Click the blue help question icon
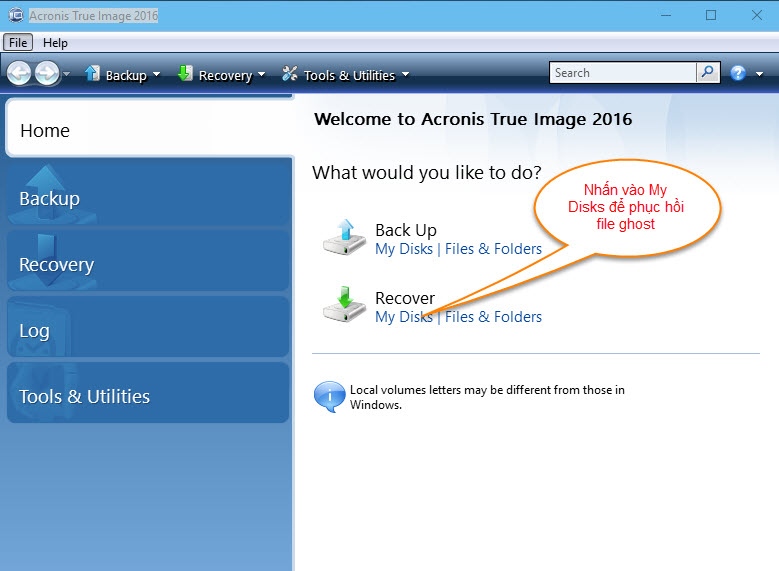Viewport: 779px width, 571px height. [738, 74]
